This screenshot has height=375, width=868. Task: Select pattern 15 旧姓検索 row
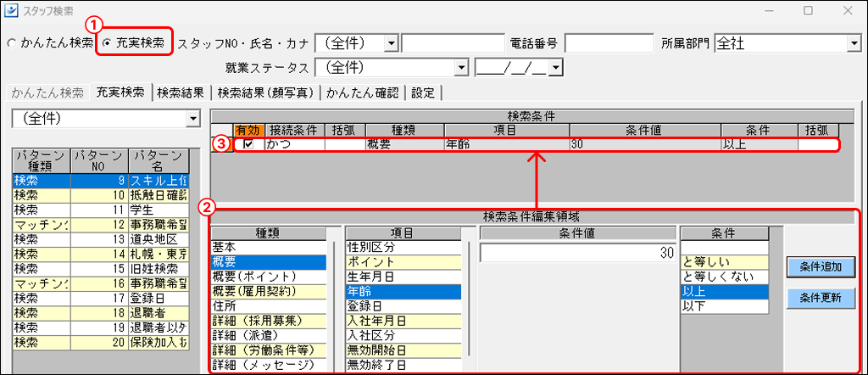pos(100,269)
